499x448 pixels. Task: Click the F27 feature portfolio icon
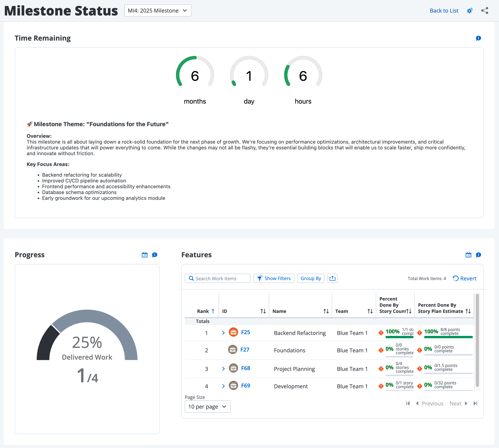click(x=232, y=350)
